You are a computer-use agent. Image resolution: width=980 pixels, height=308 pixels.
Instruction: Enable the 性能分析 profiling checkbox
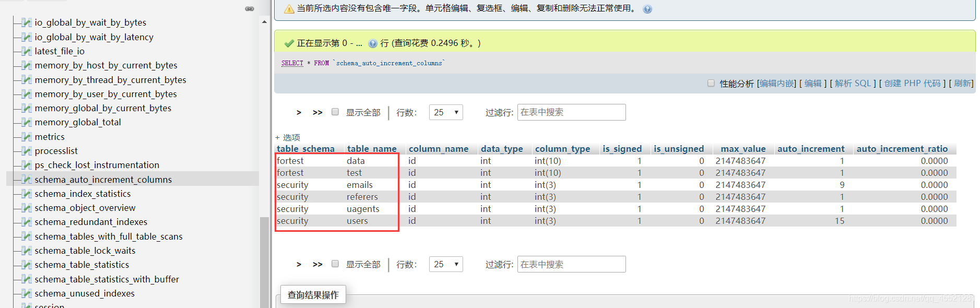tap(711, 83)
